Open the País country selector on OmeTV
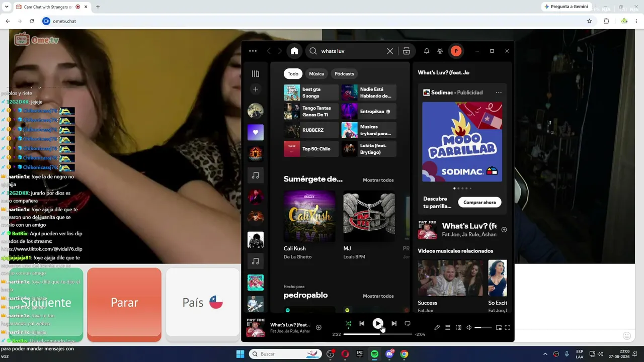 pyautogui.click(x=203, y=303)
